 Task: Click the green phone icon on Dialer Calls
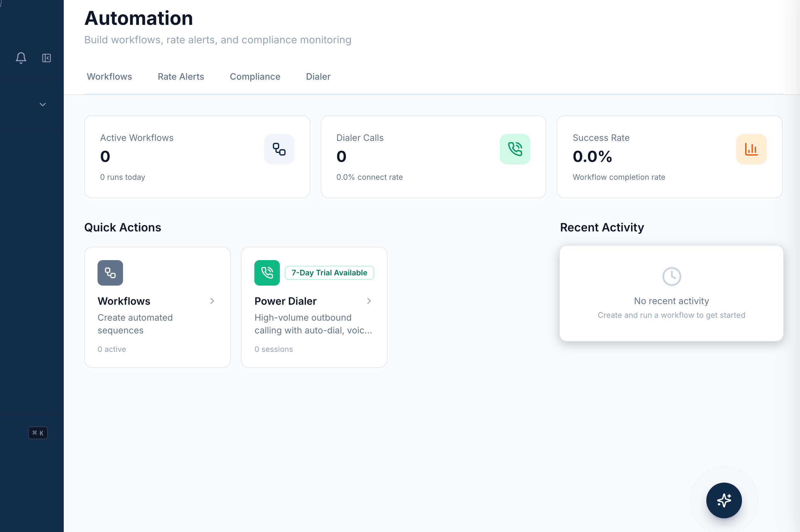515,149
